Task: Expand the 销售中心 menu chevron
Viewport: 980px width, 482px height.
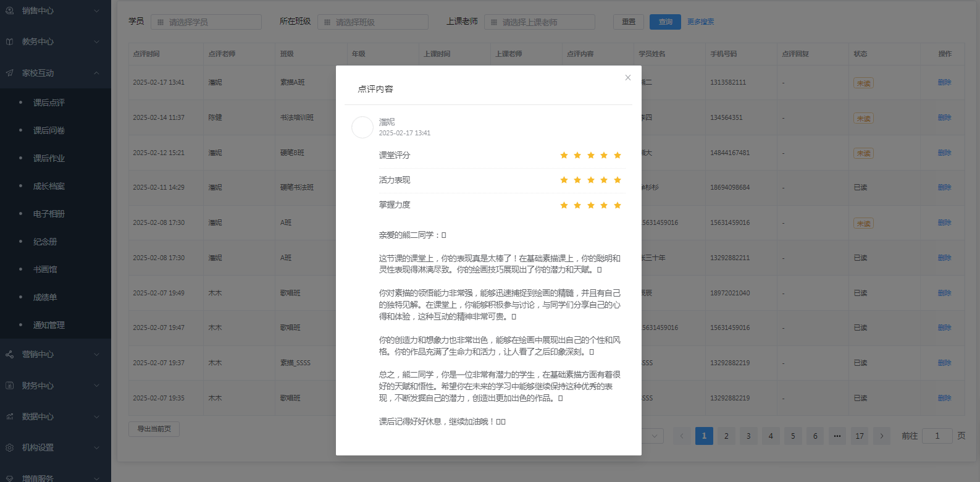Action: tap(96, 11)
